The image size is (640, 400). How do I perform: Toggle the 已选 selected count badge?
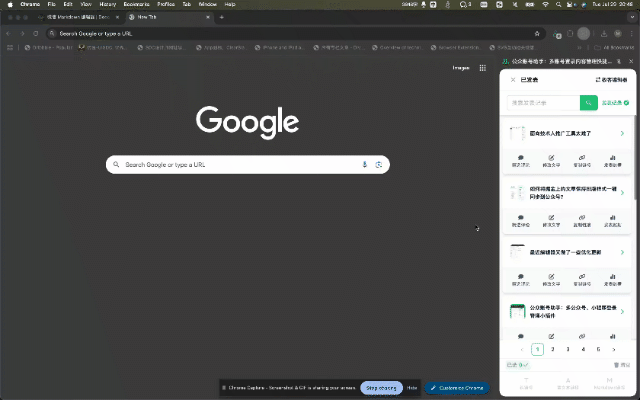(518, 365)
